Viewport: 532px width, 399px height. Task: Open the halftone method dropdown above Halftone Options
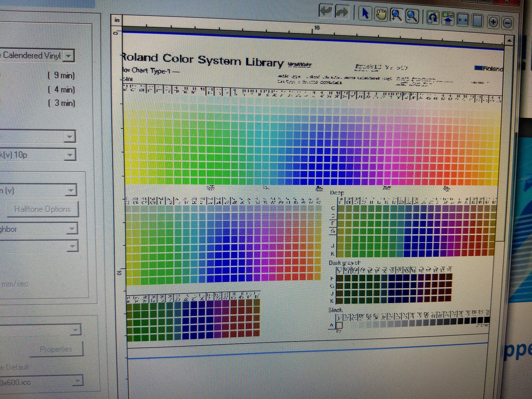point(71,191)
